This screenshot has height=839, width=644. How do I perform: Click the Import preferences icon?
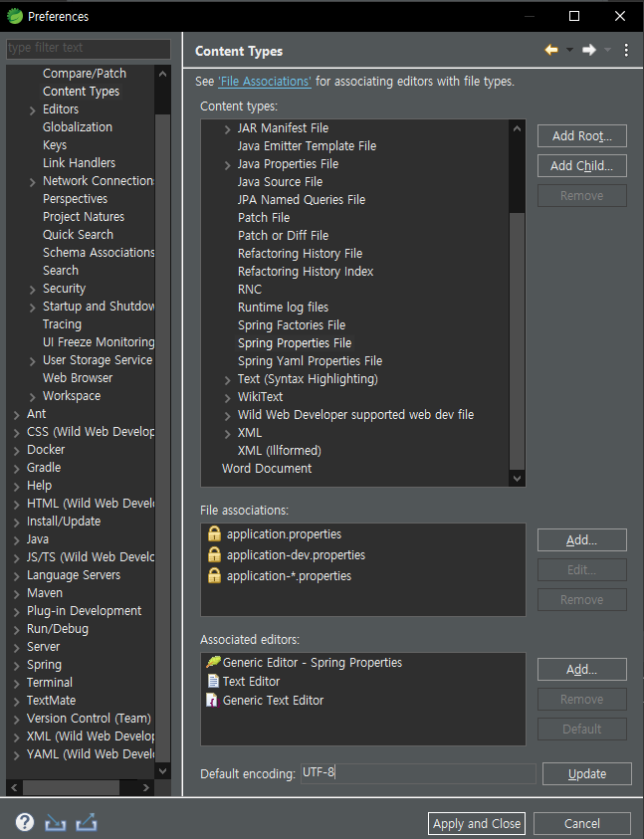pos(55,822)
